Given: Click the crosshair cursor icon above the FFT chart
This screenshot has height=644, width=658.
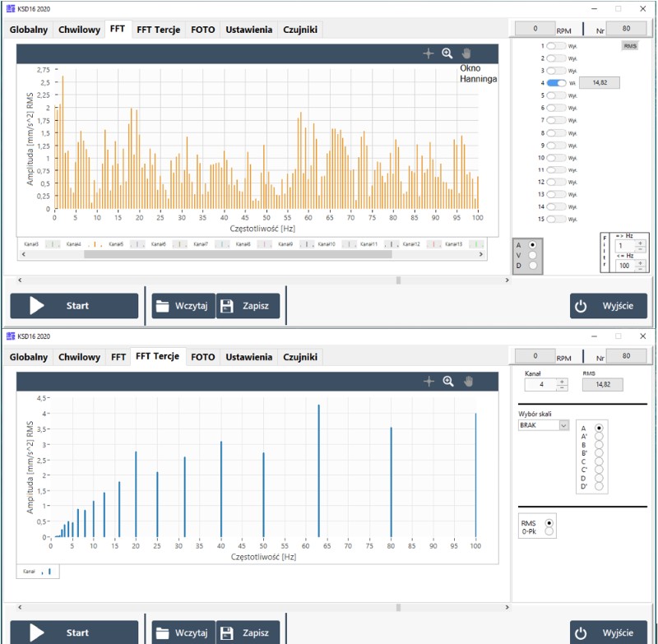Looking at the screenshot, I should [428, 53].
